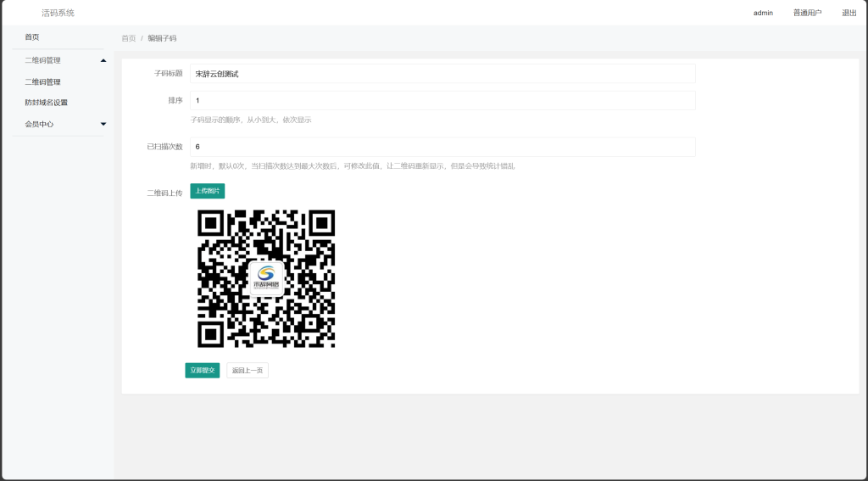Screen dimensions: 868x481
Task: Click into the 排序 input field
Action: (442, 101)
